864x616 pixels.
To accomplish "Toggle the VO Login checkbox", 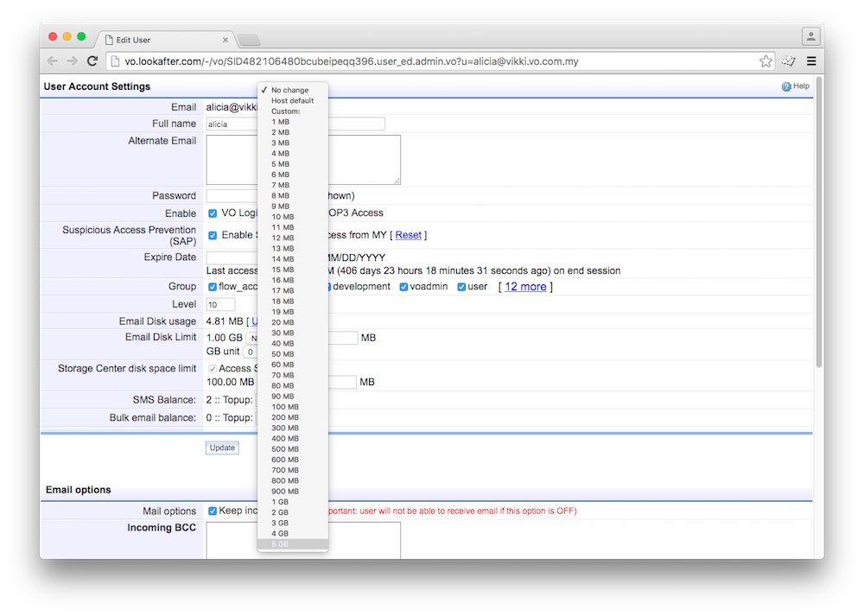I will [x=213, y=213].
